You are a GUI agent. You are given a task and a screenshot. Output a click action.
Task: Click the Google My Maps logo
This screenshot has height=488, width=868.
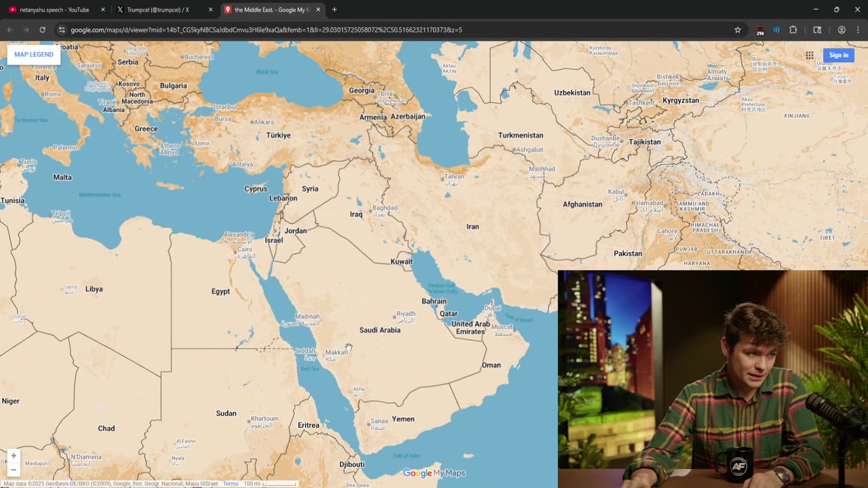tap(434, 473)
